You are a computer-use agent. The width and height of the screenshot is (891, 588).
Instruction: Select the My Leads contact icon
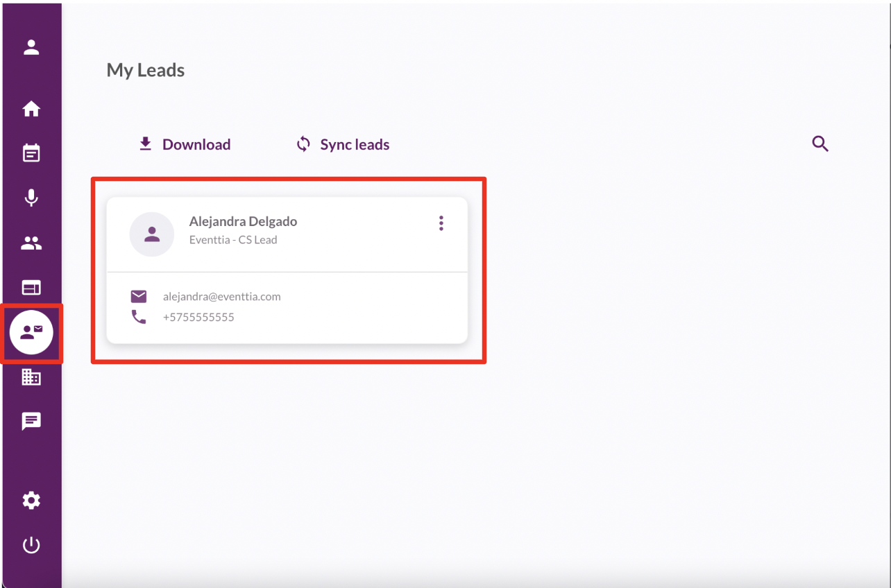click(x=31, y=333)
